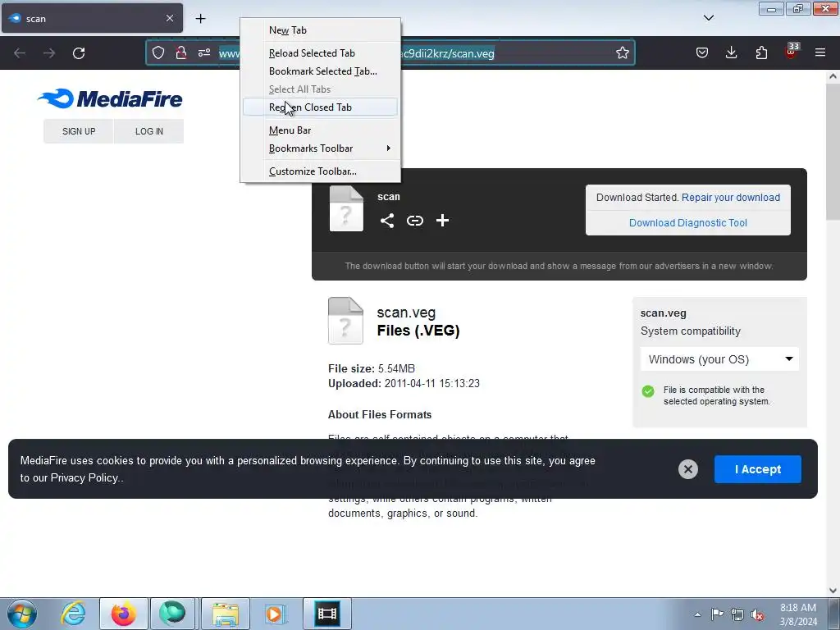Launch Internet Explorer from the taskbar
This screenshot has width=840, height=630.
pos(73,614)
